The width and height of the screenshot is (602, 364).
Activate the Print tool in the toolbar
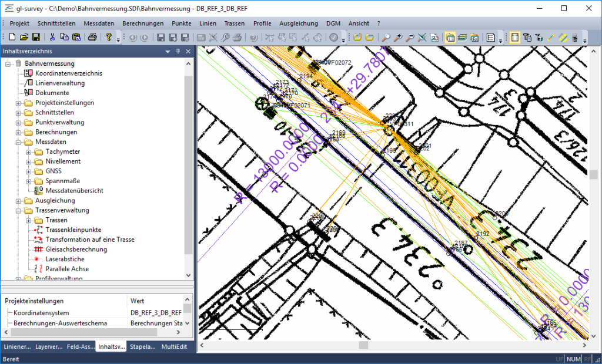pyautogui.click(x=93, y=38)
